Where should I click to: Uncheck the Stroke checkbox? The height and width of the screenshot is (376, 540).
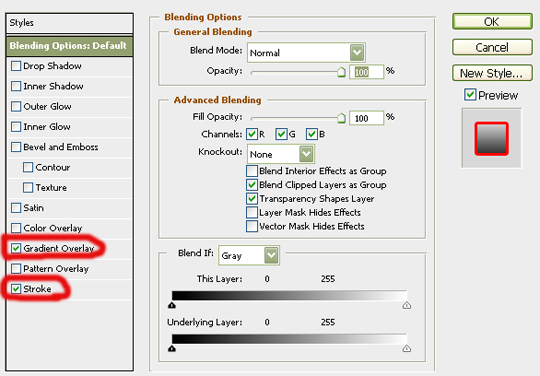16,289
